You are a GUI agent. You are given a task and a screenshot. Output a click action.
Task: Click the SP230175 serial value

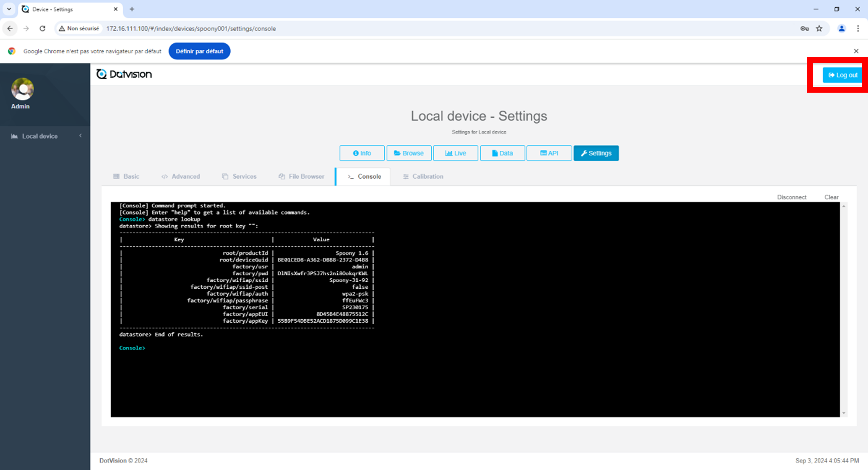pos(355,307)
